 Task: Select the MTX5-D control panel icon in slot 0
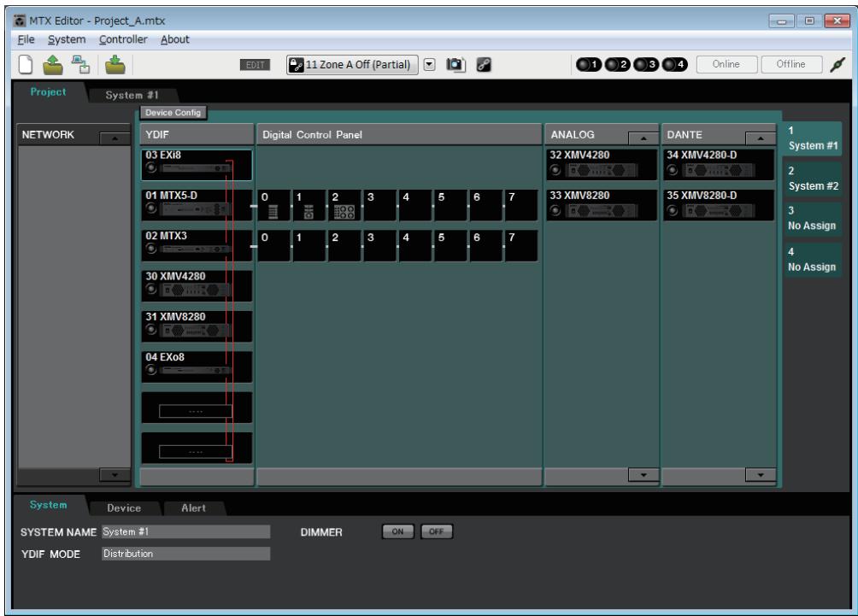click(x=273, y=211)
